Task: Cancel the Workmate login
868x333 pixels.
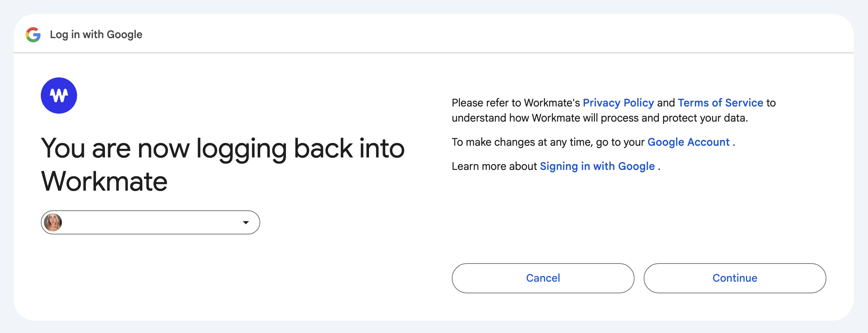Action: [x=543, y=278]
